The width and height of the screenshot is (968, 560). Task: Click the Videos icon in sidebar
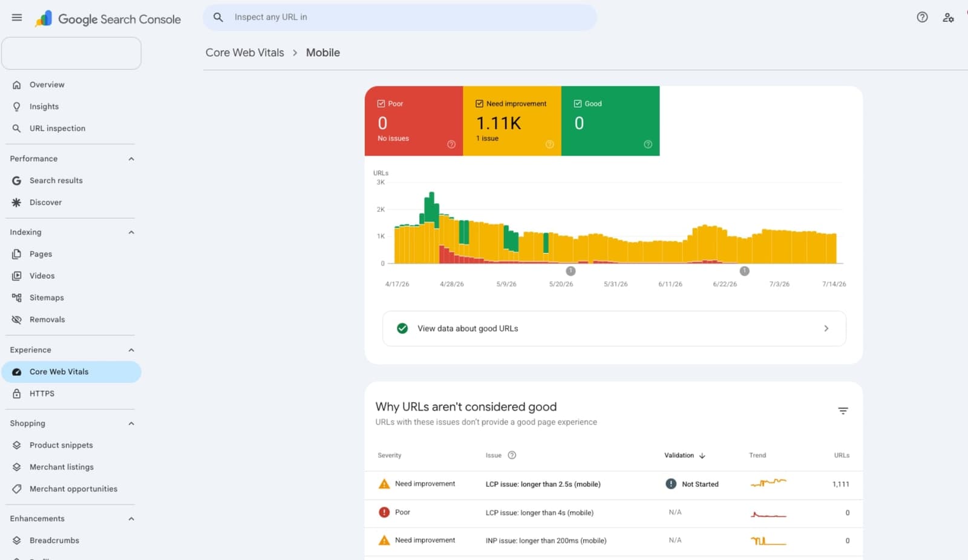coord(17,276)
